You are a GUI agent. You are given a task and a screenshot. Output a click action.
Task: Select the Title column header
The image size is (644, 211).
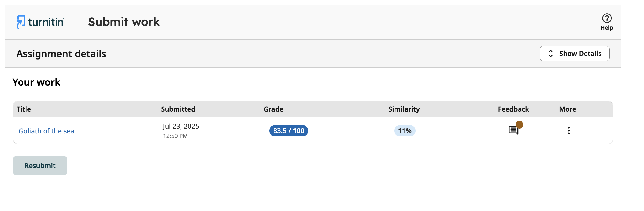pos(23,109)
